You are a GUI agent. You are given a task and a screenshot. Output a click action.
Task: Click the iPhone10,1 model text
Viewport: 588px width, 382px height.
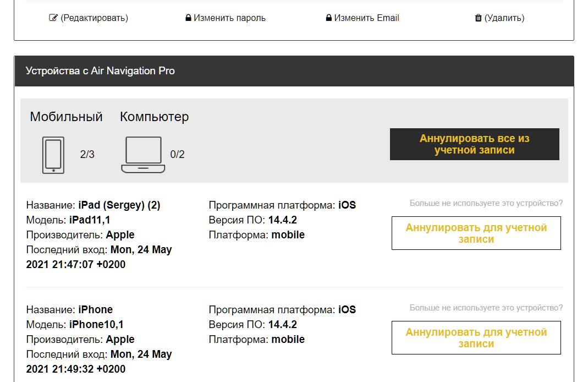[x=96, y=325]
